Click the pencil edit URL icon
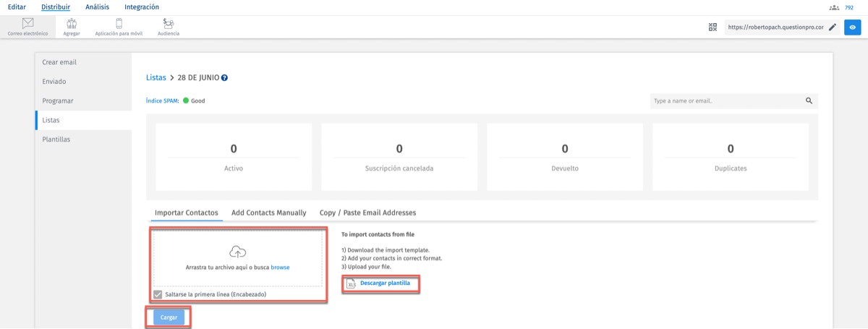The width and height of the screenshot is (868, 329). (x=833, y=27)
